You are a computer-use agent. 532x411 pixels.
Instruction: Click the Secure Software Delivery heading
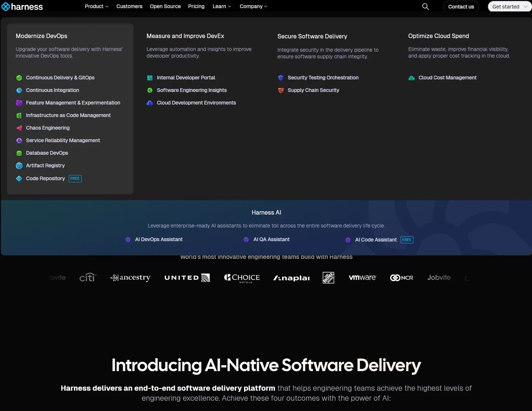[x=312, y=37]
